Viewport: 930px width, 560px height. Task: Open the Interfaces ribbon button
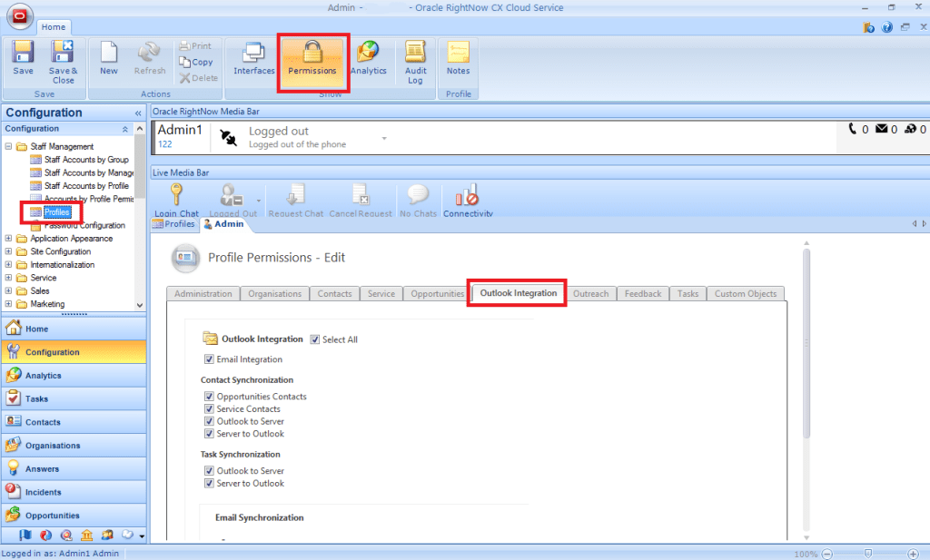pos(254,58)
